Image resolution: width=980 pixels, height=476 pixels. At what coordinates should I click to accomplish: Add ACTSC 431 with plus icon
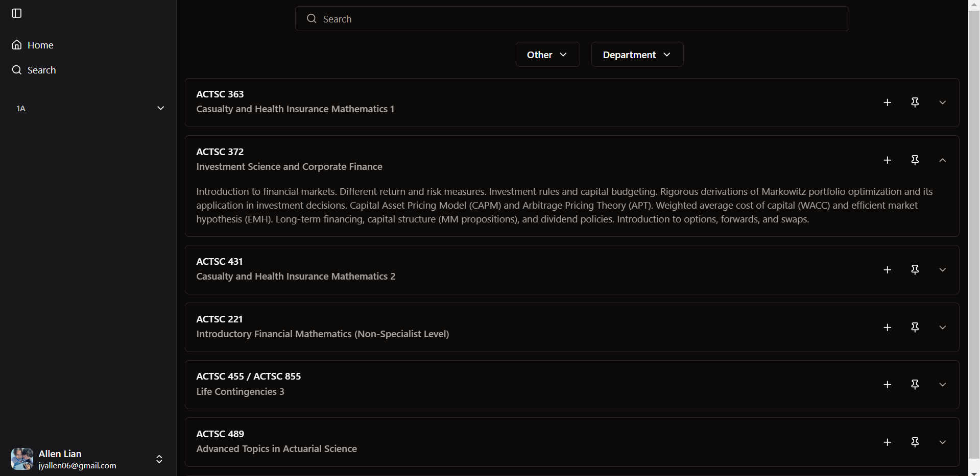click(x=888, y=270)
